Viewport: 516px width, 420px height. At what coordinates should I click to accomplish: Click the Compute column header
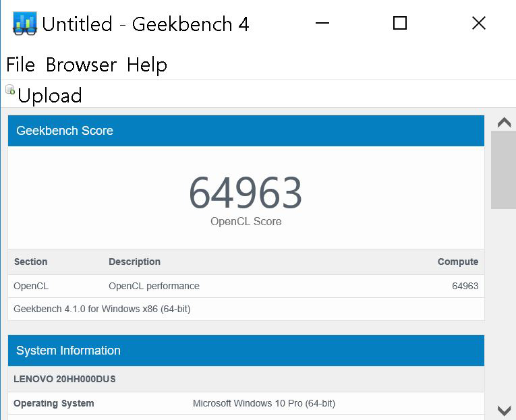pyautogui.click(x=457, y=262)
